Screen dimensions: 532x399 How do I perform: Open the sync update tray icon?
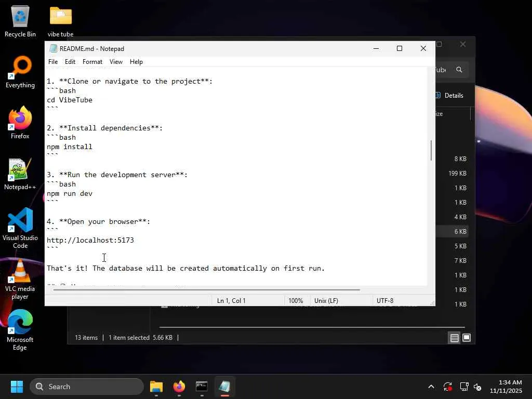(447, 387)
